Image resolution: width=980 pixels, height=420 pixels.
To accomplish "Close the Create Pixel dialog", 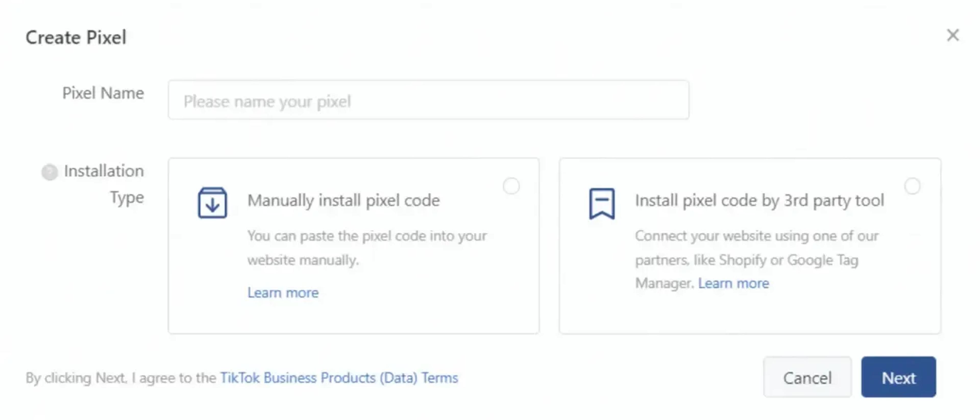I will 952,35.
